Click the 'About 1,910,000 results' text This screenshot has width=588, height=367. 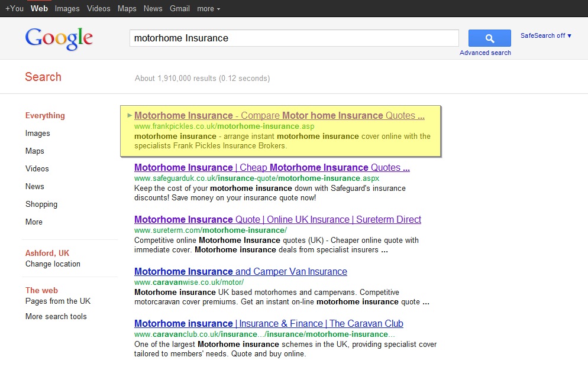[x=202, y=78]
